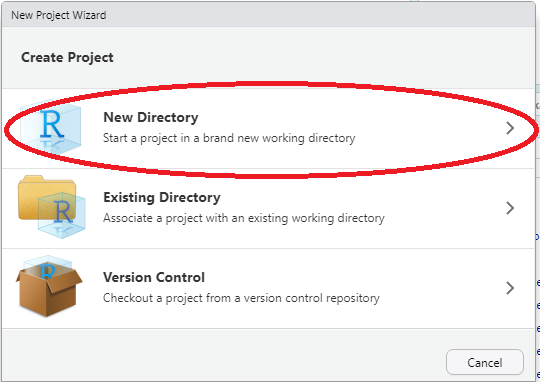Click 'Checkout a project from a version control repository'
The width and height of the screenshot is (540, 382).
(241, 298)
